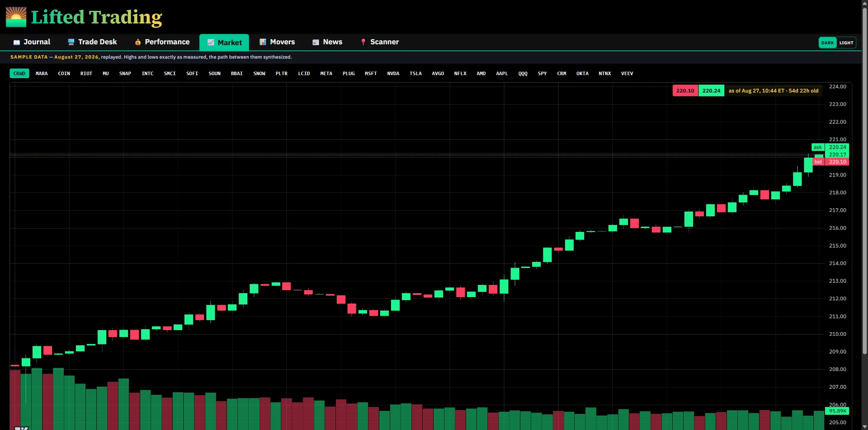The image size is (868, 430).
Task: Pick the SNOW ticker
Action: pyautogui.click(x=260, y=73)
